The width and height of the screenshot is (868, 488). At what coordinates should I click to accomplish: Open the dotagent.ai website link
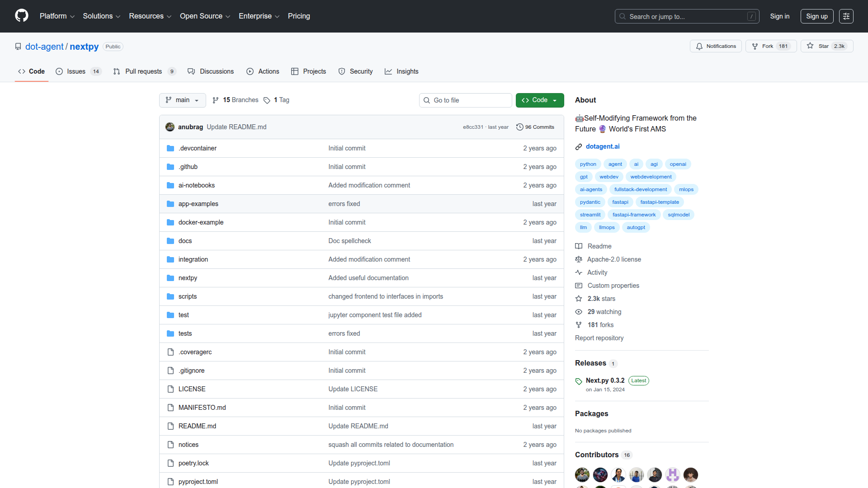click(602, 146)
